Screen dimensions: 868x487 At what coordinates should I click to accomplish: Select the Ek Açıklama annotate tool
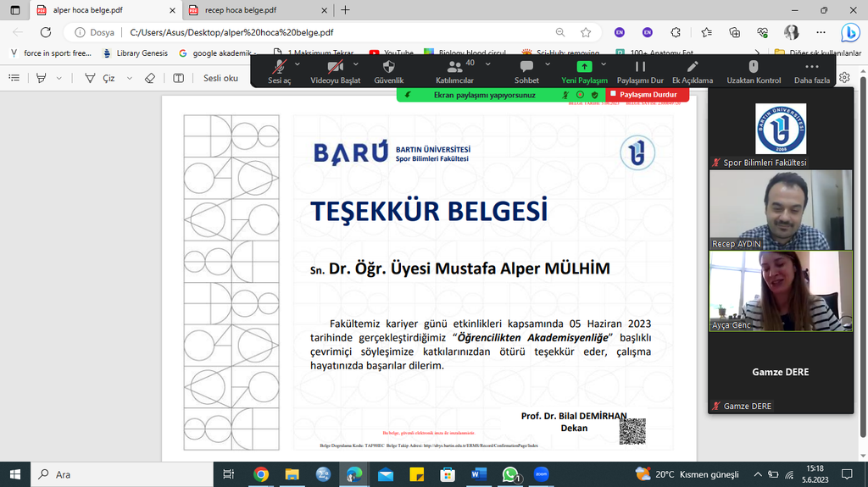click(693, 67)
